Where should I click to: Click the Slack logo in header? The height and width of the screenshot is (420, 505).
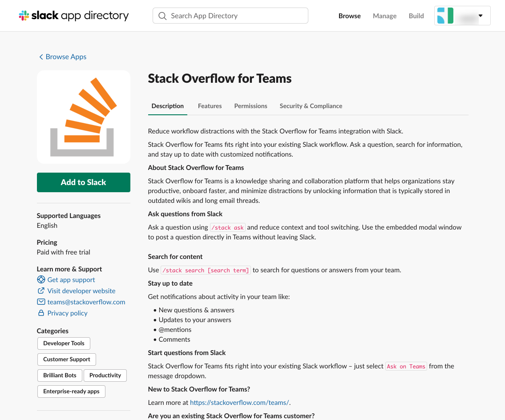[24, 16]
